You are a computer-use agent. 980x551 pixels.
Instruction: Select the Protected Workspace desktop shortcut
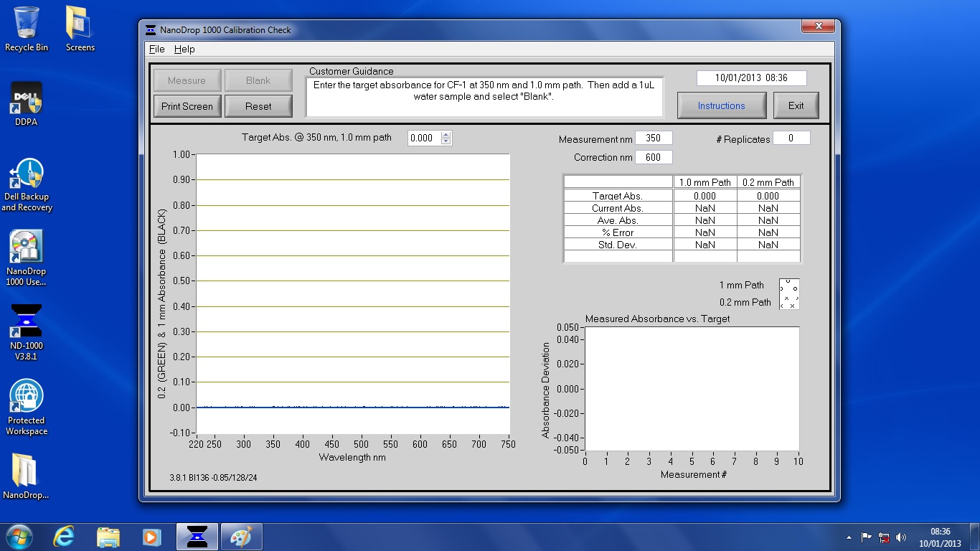(x=27, y=408)
